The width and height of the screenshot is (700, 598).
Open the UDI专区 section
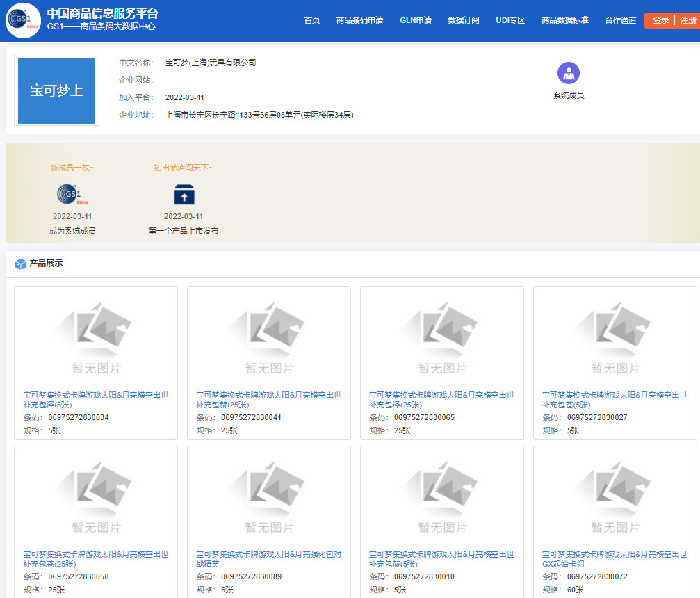tap(510, 20)
